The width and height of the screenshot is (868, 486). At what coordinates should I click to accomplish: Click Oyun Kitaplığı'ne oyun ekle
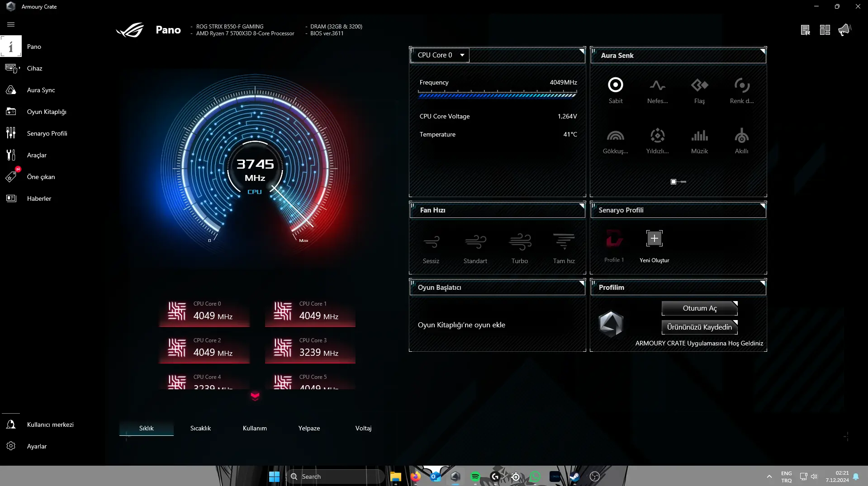pyautogui.click(x=461, y=325)
